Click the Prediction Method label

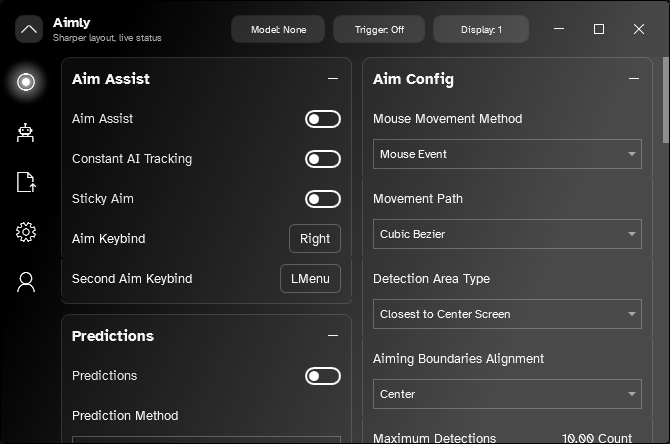click(x=125, y=416)
